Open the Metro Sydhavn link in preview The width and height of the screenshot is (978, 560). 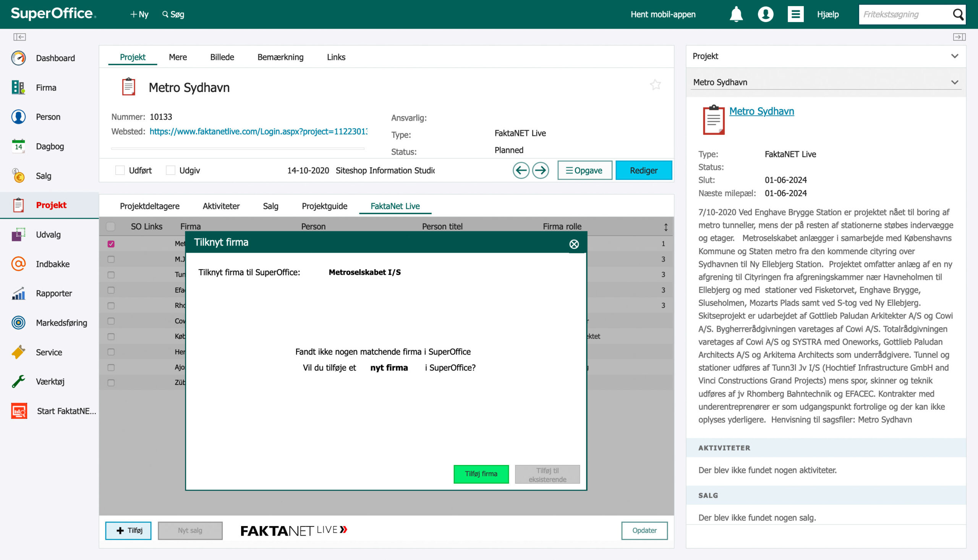pos(761,111)
